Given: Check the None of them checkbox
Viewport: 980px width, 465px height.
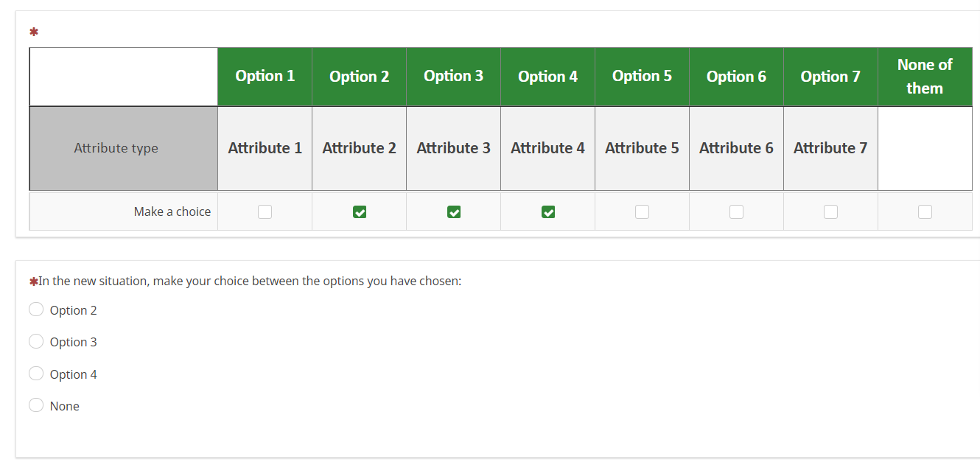Looking at the screenshot, I should point(925,212).
